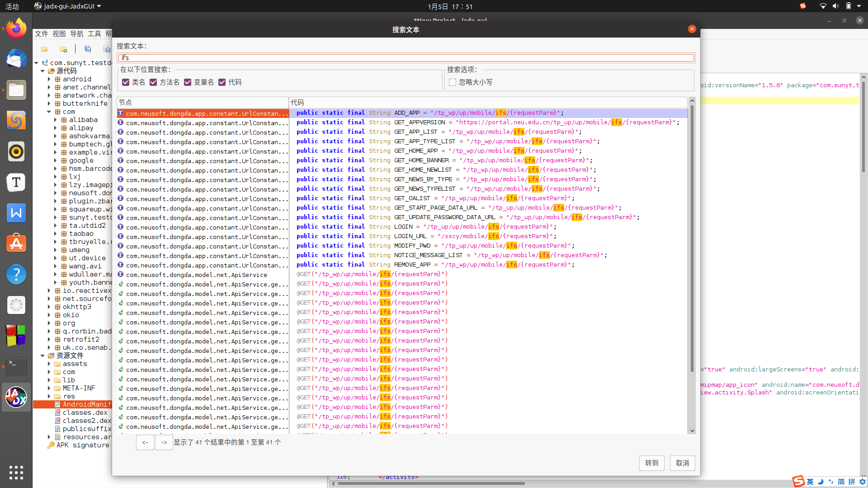Viewport: 868px width, 488px height.
Task: Open Ubuntu Software store icon
Action: point(16,244)
